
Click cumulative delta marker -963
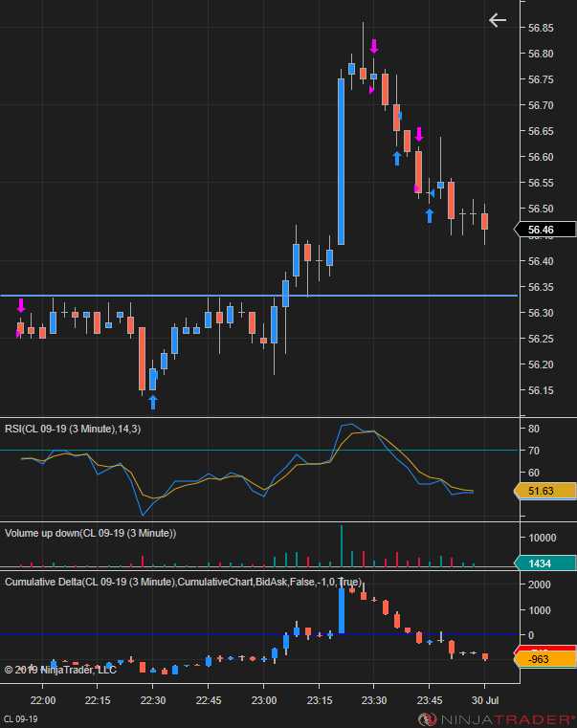544,659
